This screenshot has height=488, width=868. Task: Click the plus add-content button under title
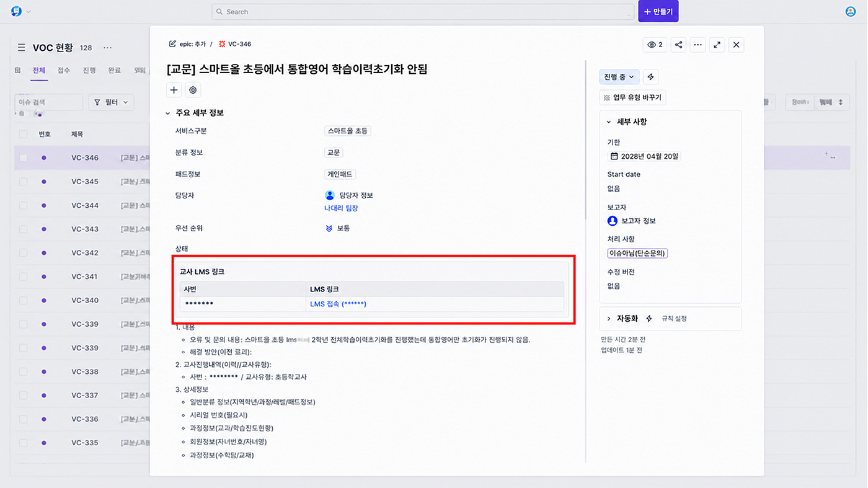174,90
